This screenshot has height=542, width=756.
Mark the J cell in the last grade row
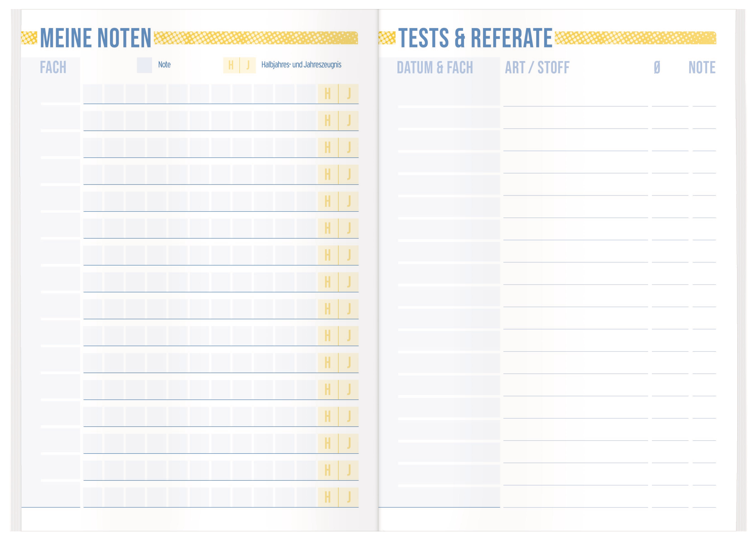(349, 497)
